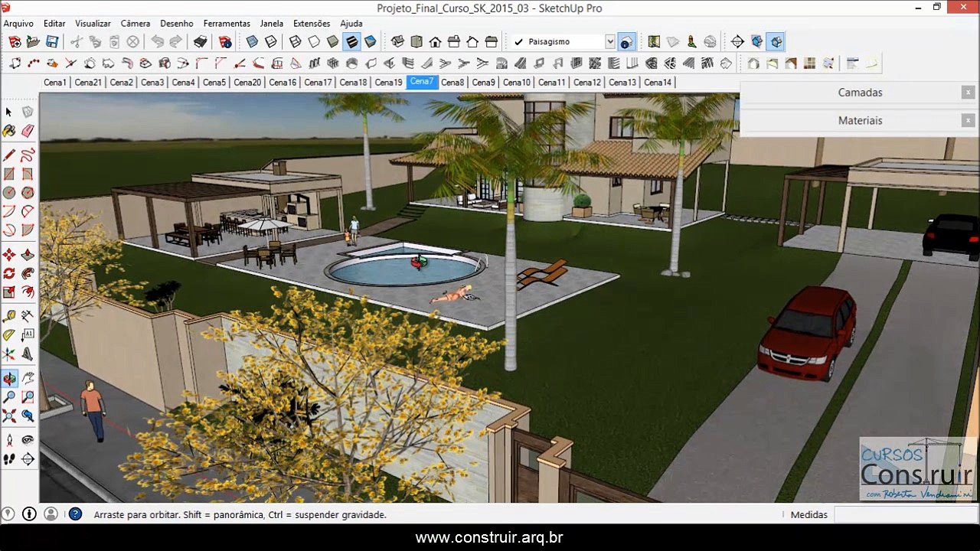
Task: Select the arrow Select tool
Action: (9, 112)
